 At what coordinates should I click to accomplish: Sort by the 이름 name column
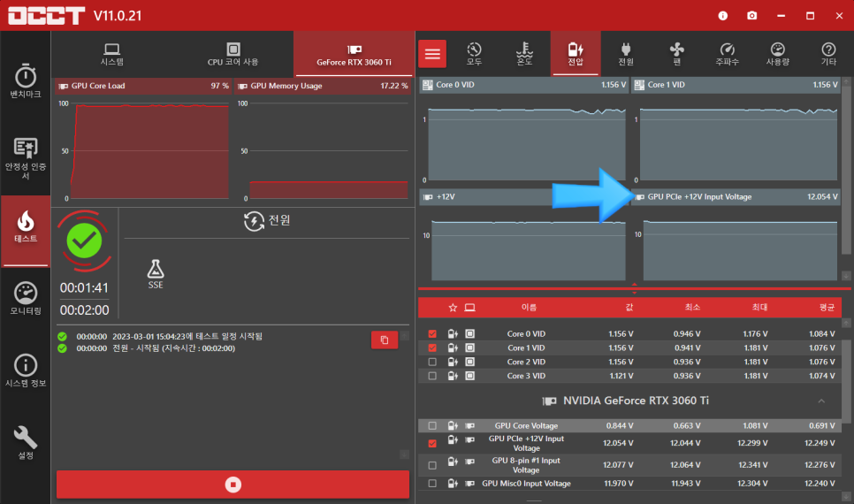(529, 308)
